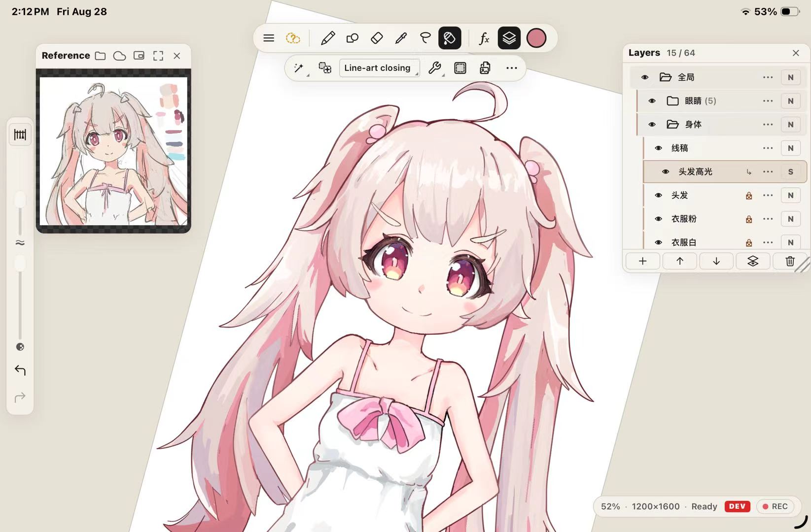
Task: Open the more fill options ellipsis
Action: [x=512, y=68]
